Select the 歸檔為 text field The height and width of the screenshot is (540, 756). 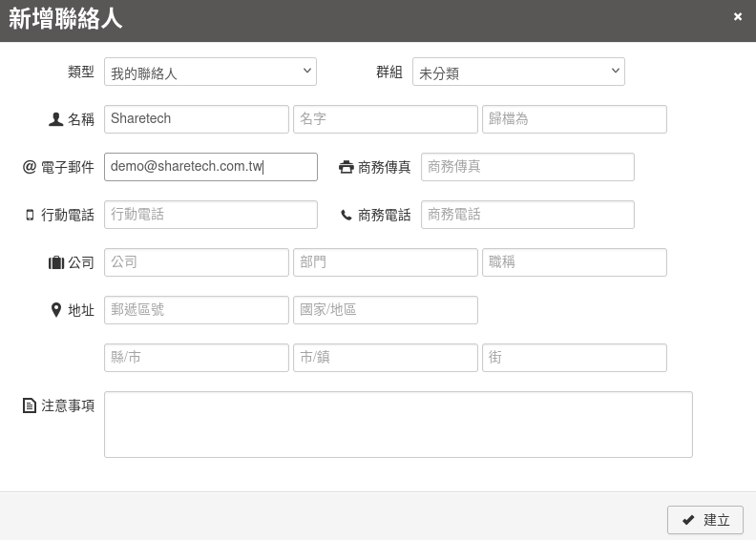coord(574,119)
